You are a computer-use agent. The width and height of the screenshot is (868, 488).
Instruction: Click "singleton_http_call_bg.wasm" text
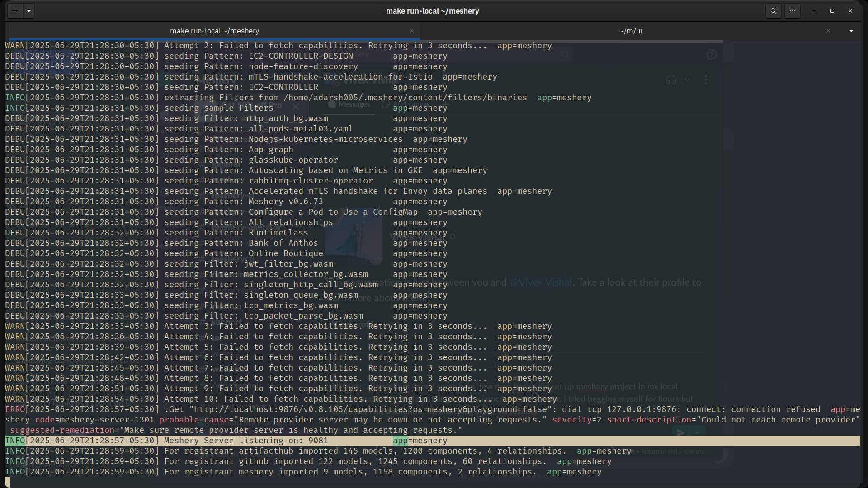point(311,285)
